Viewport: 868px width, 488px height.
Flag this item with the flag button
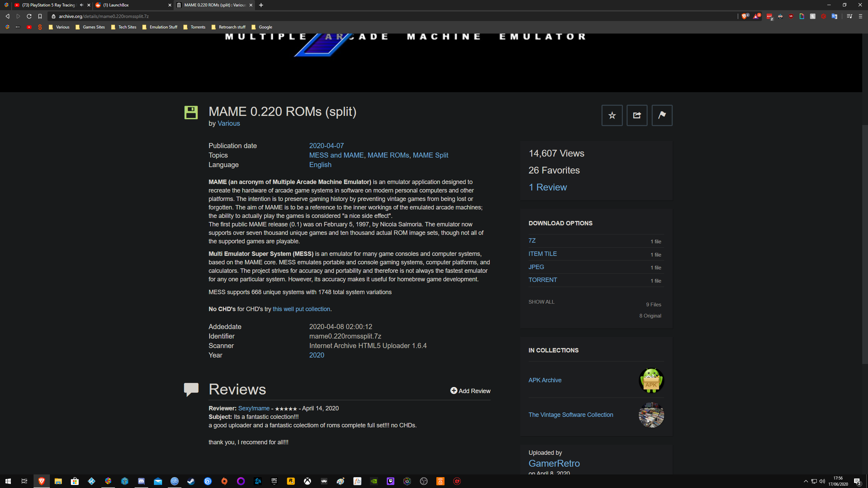click(x=662, y=116)
